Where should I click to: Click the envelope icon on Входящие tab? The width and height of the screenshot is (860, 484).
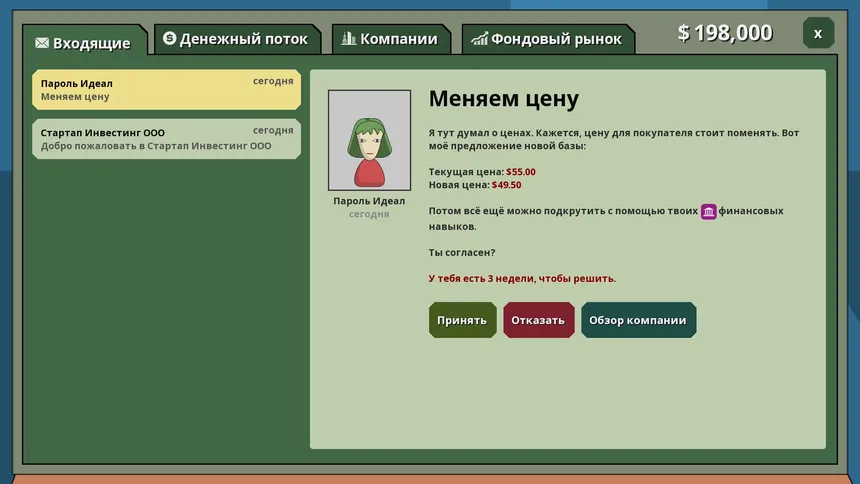42,43
